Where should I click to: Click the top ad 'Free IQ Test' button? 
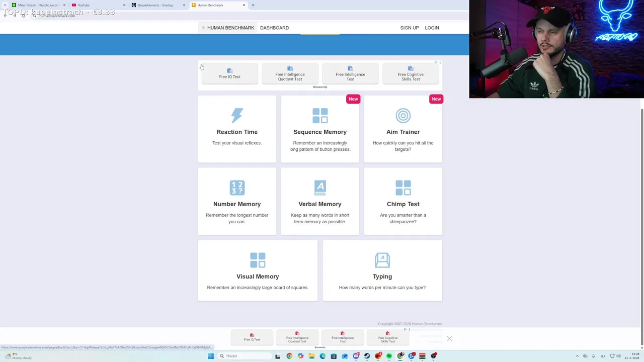coord(230,73)
